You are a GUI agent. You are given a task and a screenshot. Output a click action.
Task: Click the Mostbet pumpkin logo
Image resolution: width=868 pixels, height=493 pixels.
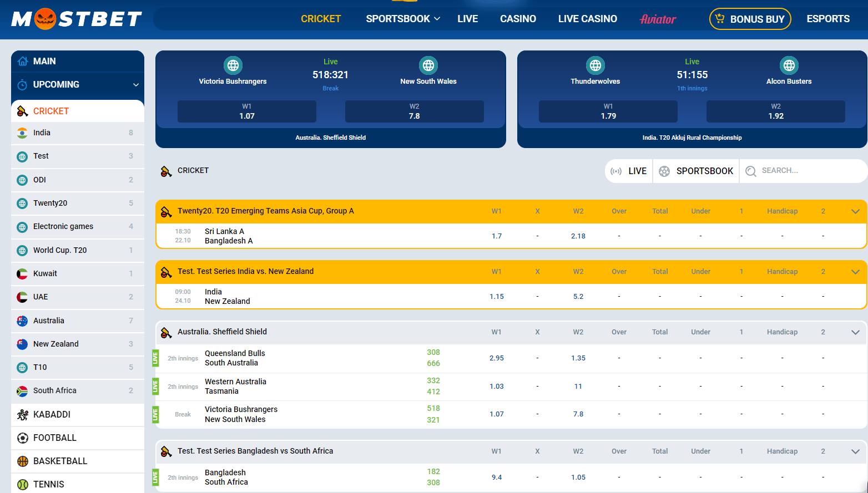coord(76,19)
